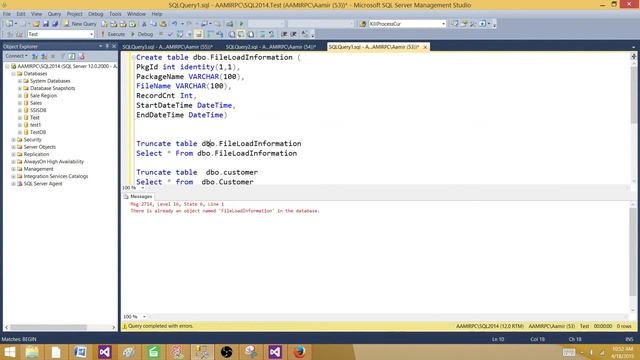Image resolution: width=640 pixels, height=360 pixels.
Task: Expand the SSISDB database node
Action: tap(20, 110)
